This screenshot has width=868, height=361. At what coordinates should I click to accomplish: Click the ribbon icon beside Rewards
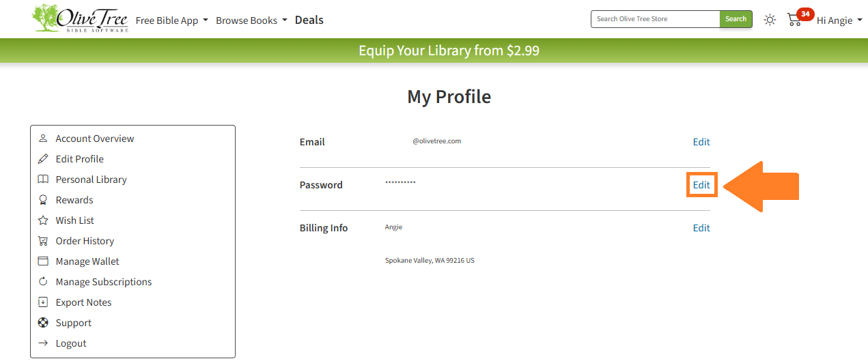point(43,200)
